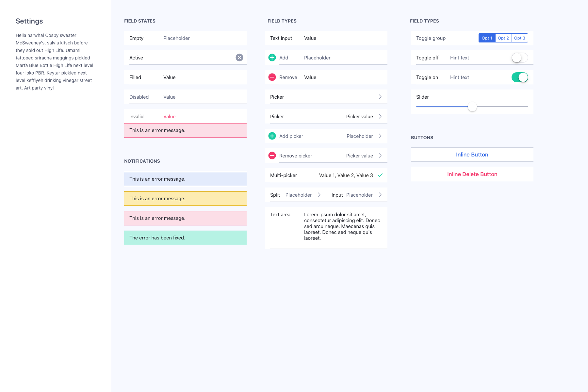The width and height of the screenshot is (588, 392).
Task: Click the green checkmark in Multi-picker row
Action: (380, 175)
